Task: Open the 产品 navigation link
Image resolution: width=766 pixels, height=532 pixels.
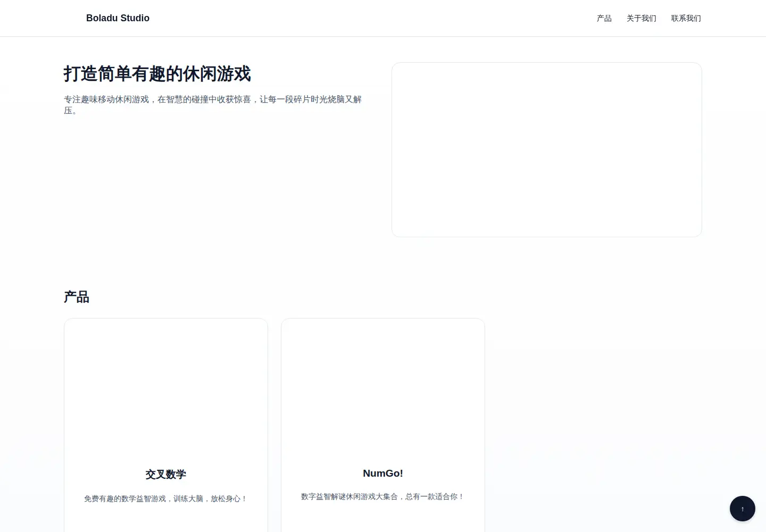Action: point(604,18)
